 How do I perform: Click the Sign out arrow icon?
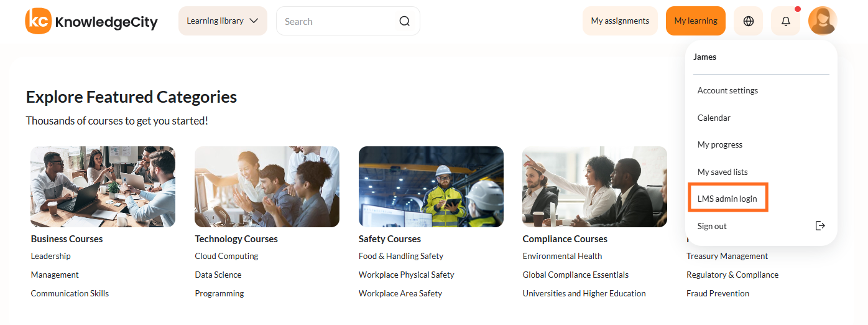(x=820, y=226)
